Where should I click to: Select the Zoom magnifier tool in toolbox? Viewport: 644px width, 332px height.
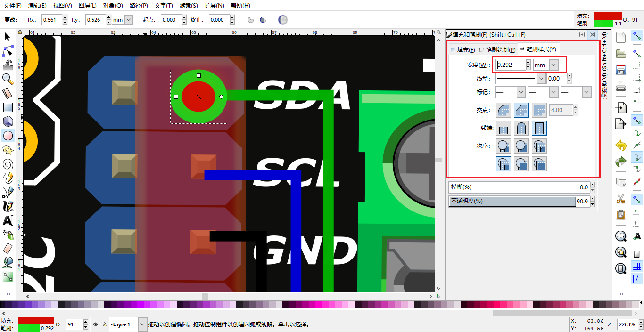pyautogui.click(x=8, y=79)
